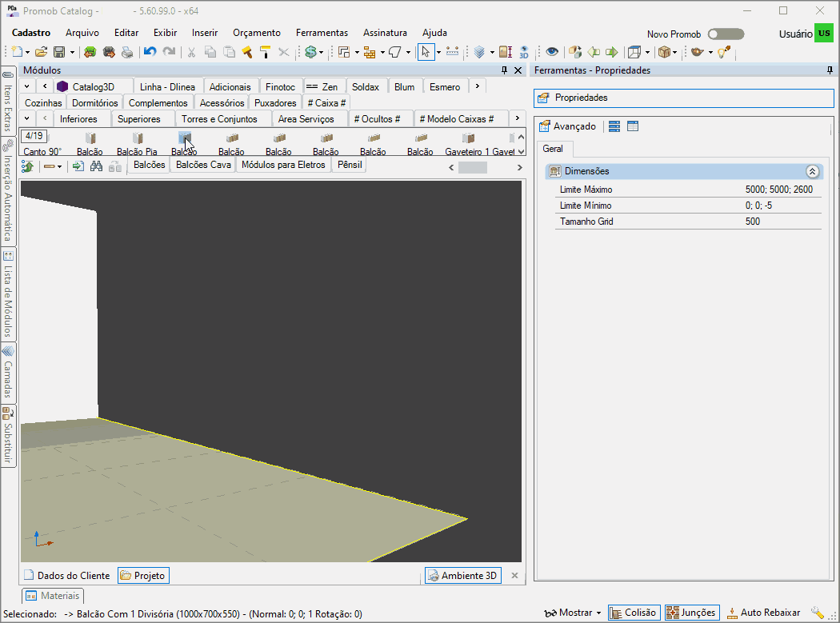Open the selection tool dropdown arrow
Image resolution: width=840 pixels, height=623 pixels.
[x=438, y=53]
